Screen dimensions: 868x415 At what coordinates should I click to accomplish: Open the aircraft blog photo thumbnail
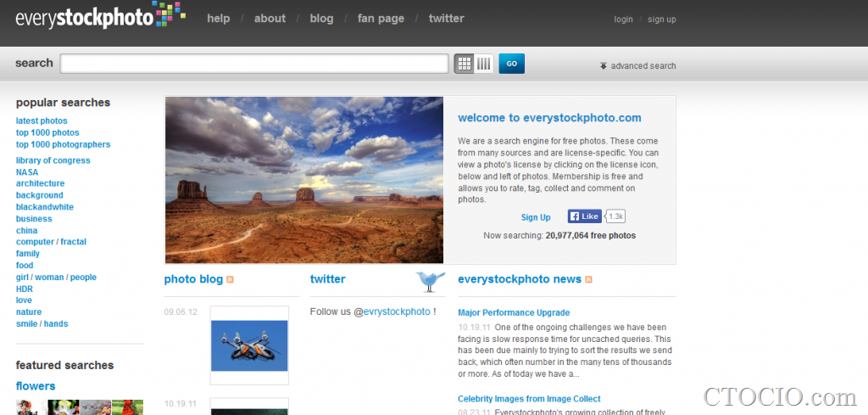249,345
